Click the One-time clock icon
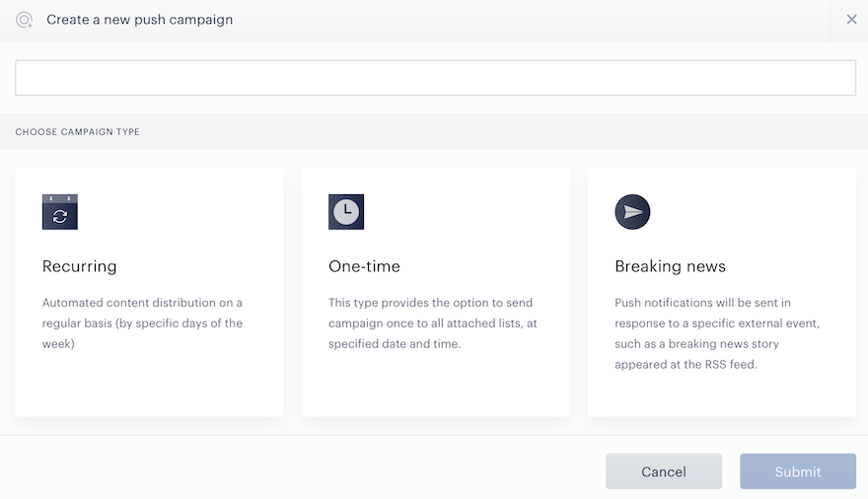 [346, 212]
